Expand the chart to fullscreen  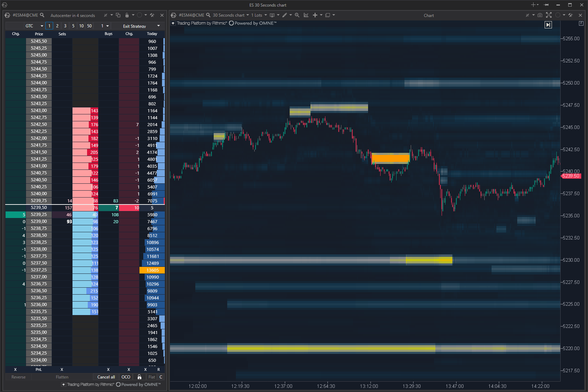click(549, 15)
